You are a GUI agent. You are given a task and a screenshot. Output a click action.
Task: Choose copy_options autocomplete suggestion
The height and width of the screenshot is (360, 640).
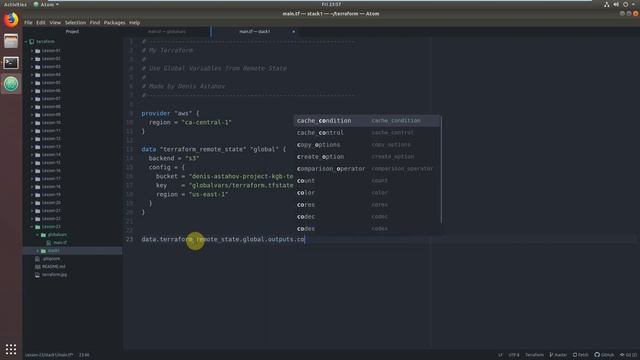pyautogui.click(x=367, y=145)
